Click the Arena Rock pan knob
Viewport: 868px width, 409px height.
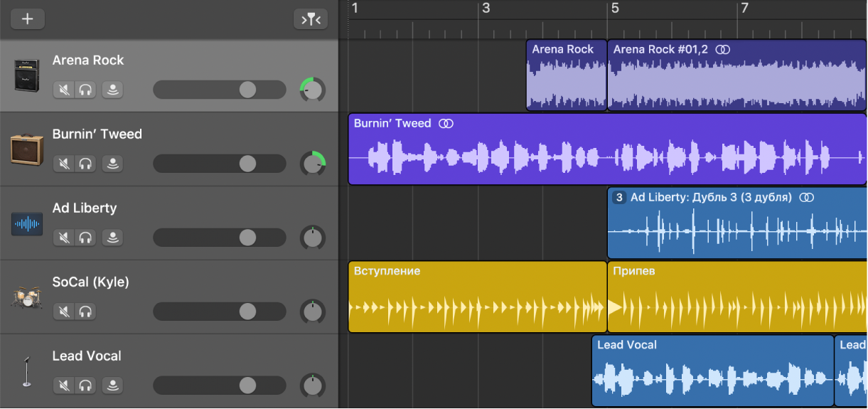(312, 90)
